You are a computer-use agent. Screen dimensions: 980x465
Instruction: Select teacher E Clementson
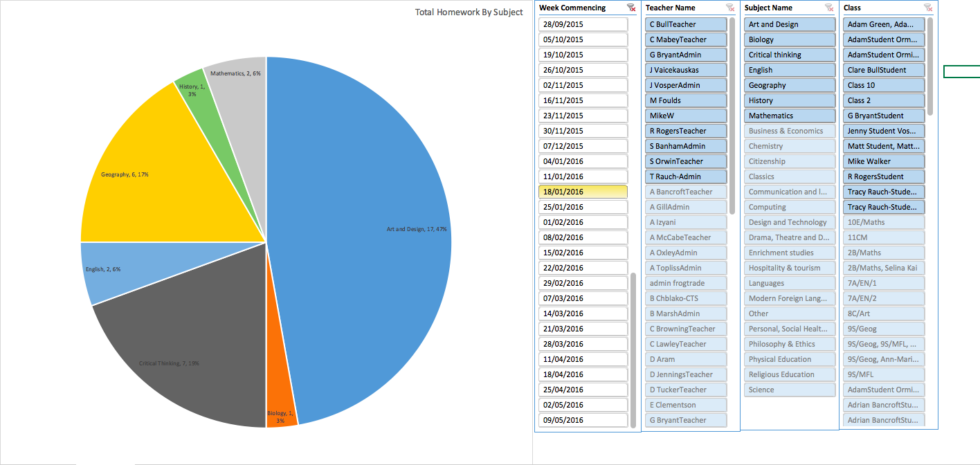(686, 405)
